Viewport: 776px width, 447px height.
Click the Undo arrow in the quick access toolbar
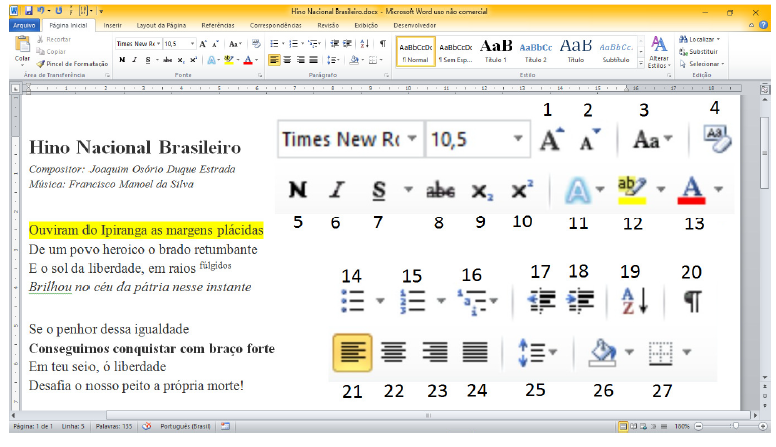[40, 10]
